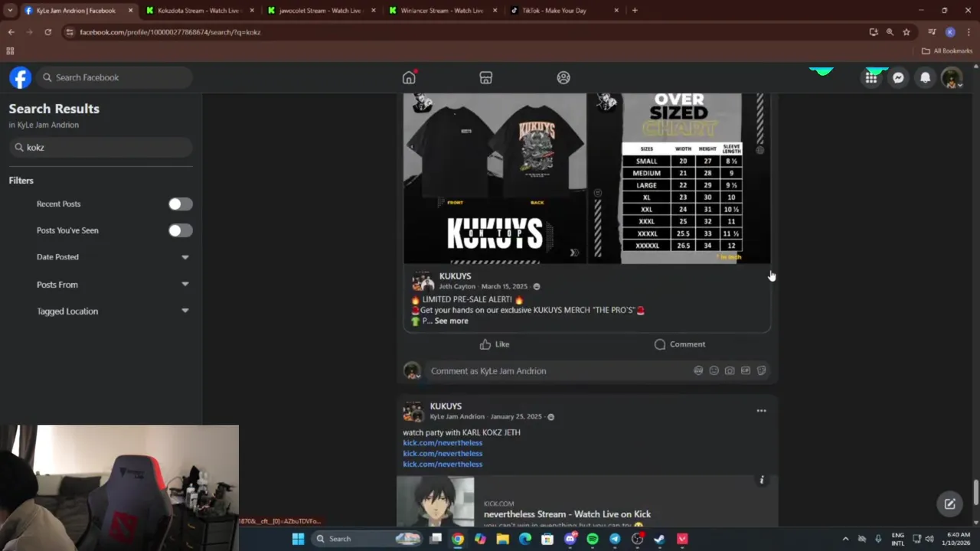Open File Explorer from the taskbar
Screen dimensions: 980x551
pos(503,539)
